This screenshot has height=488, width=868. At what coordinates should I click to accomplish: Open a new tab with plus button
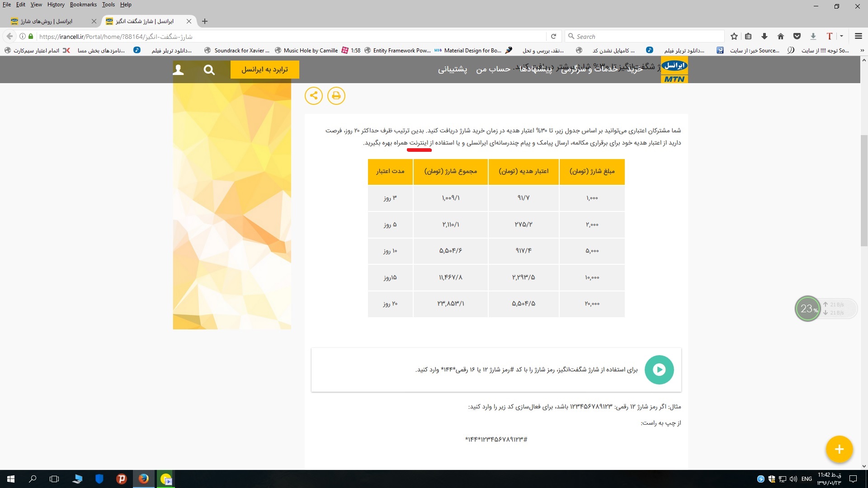[205, 21]
